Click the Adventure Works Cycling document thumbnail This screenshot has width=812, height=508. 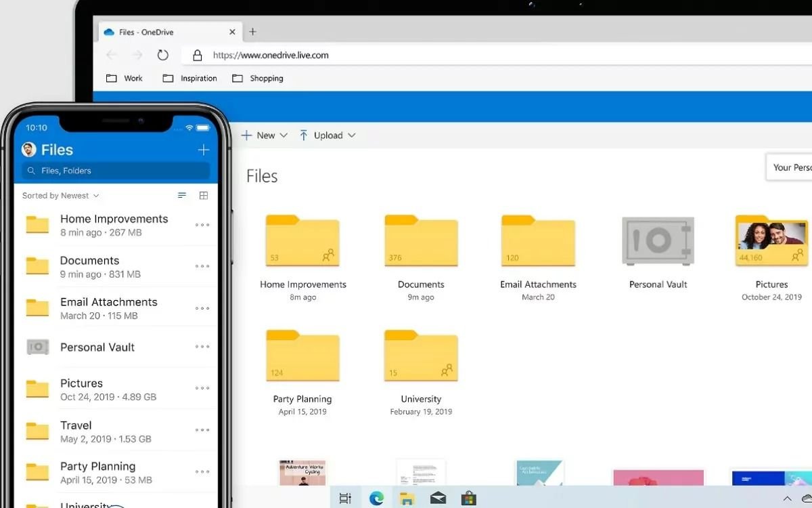(302, 474)
